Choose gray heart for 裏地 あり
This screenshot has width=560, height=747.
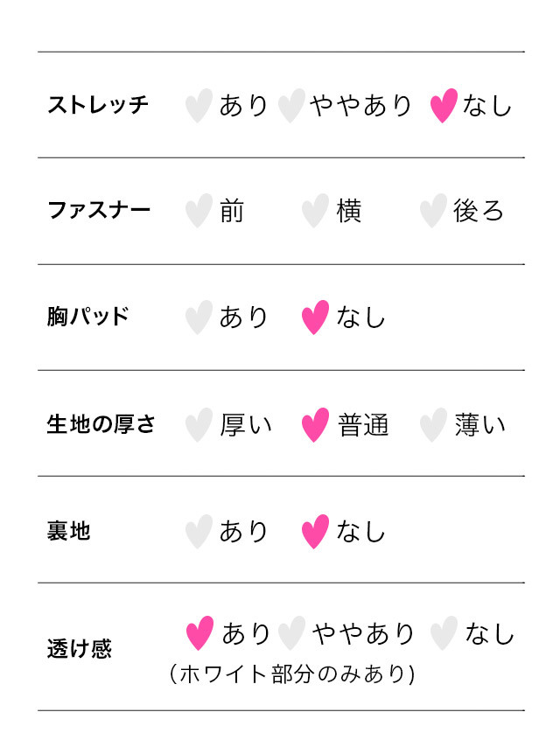click(x=199, y=532)
